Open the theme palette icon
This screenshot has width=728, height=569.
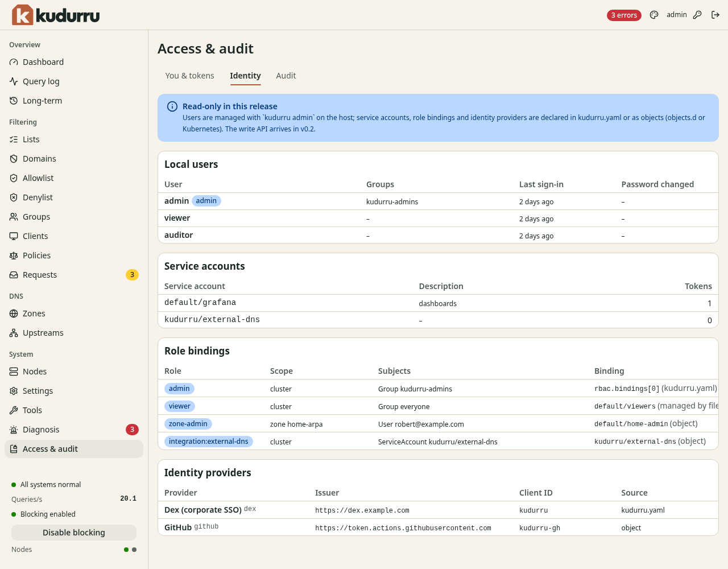[x=654, y=15]
